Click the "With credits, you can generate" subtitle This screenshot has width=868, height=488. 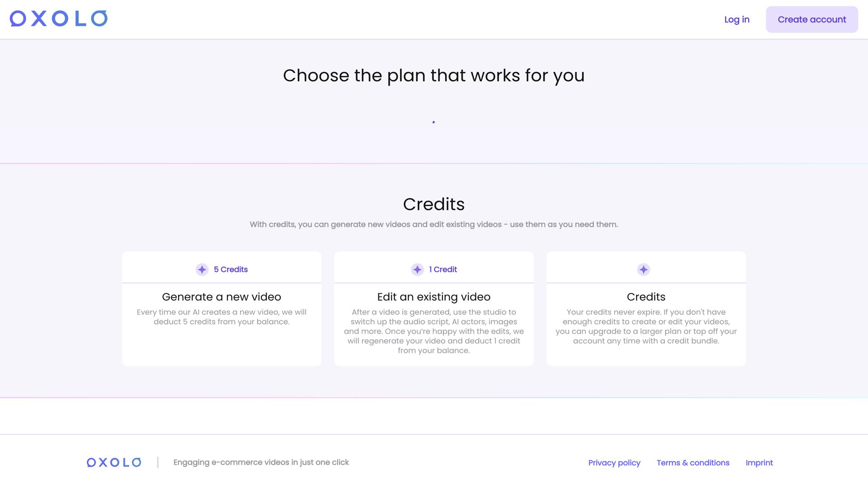434,225
